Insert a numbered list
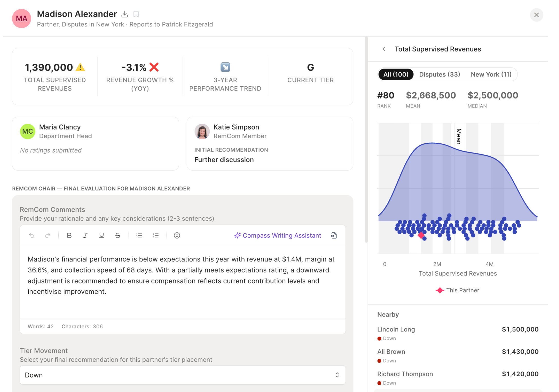 point(156,235)
